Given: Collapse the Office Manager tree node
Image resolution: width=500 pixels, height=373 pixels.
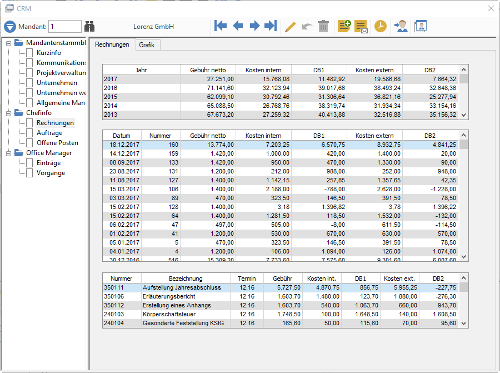Looking at the screenshot, I should pos(9,153).
